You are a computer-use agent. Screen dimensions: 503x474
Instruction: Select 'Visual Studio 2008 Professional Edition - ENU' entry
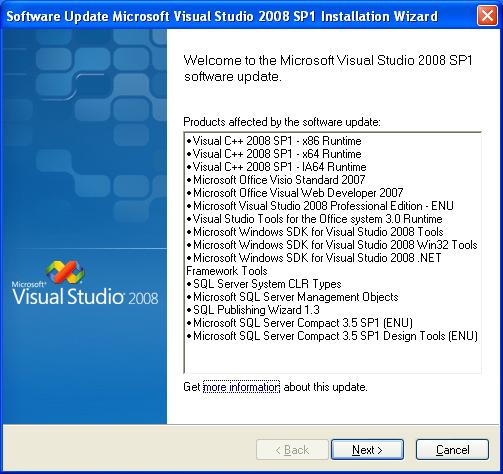tap(320, 206)
